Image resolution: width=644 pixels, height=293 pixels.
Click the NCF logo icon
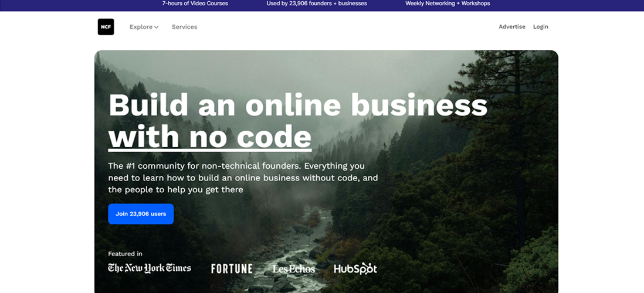106,27
